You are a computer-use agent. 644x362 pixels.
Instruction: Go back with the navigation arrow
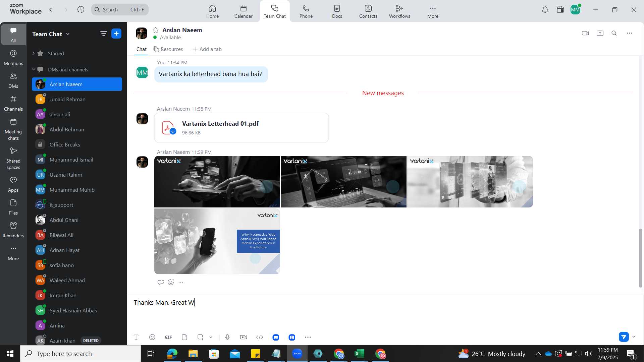(51, 9)
